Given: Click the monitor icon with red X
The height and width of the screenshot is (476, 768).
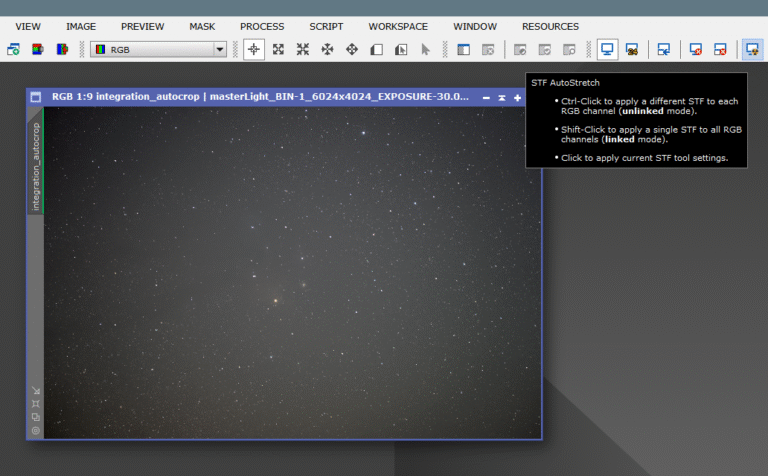Looking at the screenshot, I should [x=696, y=49].
